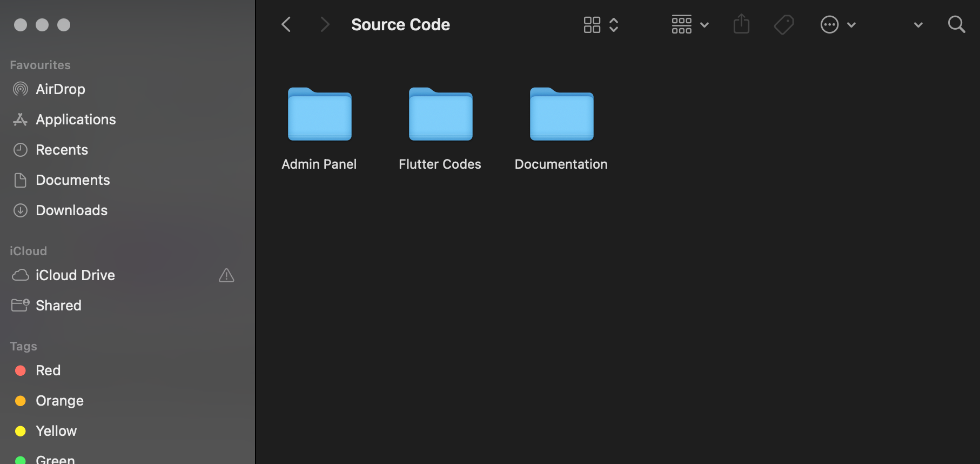
Task: Open the Action ellipsis menu
Action: tap(829, 24)
